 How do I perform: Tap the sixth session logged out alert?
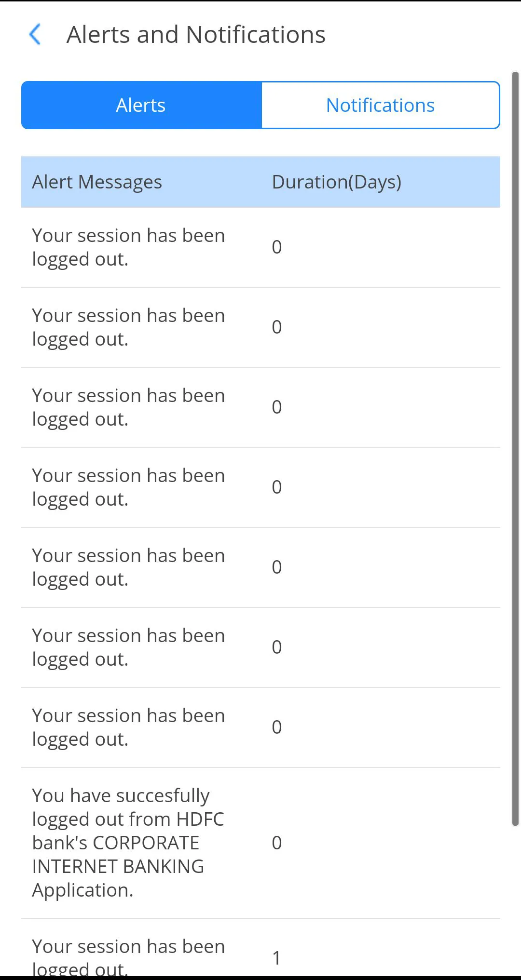128,647
